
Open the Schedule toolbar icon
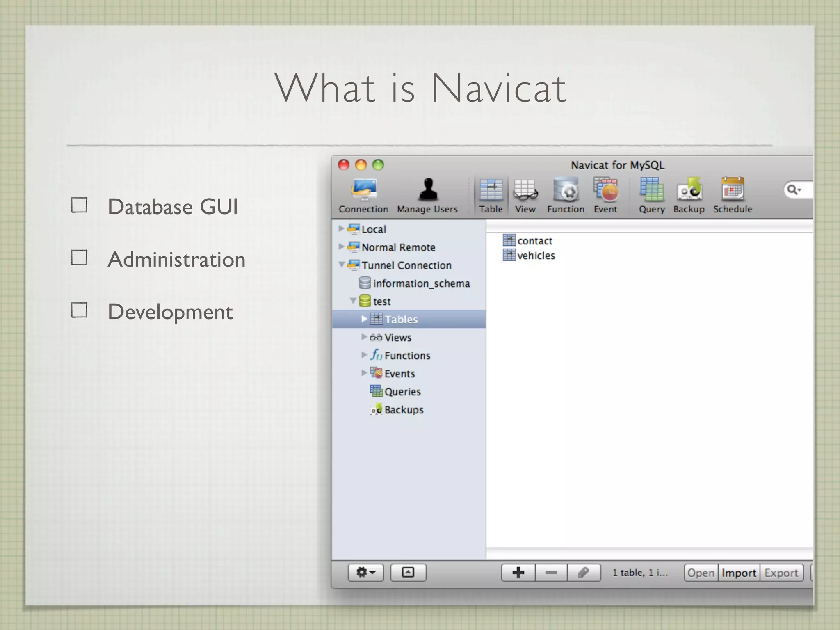click(x=733, y=196)
